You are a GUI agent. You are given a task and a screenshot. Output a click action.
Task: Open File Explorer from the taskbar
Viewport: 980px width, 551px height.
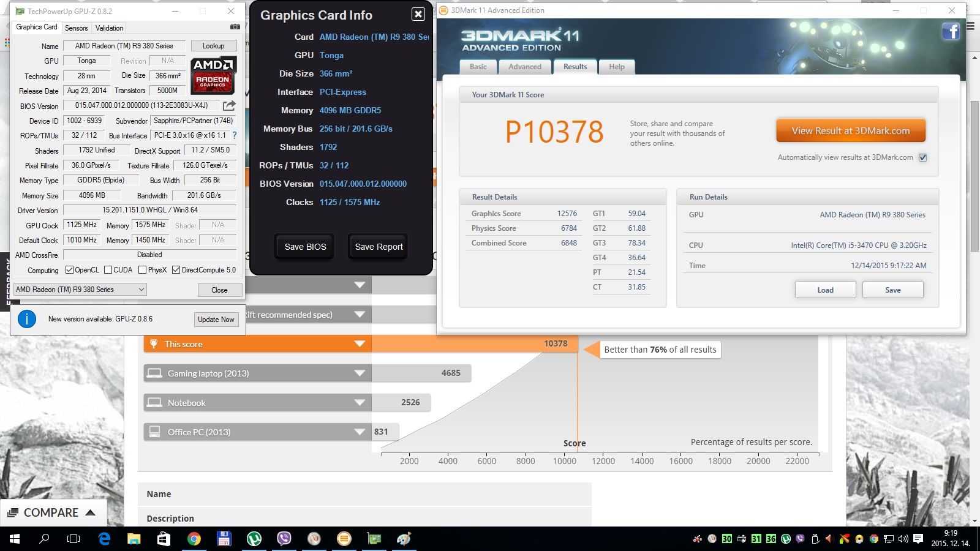tap(134, 539)
